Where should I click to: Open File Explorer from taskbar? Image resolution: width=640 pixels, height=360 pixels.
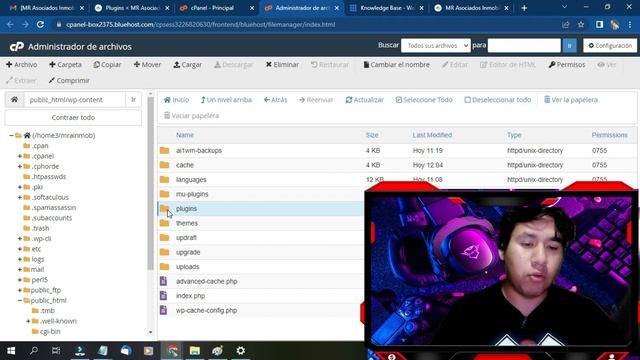tap(195, 351)
